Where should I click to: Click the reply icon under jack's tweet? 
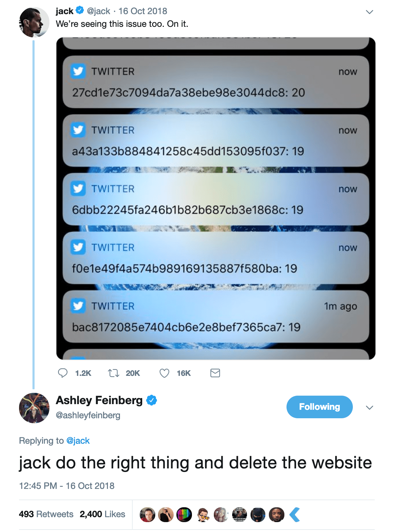coord(63,373)
